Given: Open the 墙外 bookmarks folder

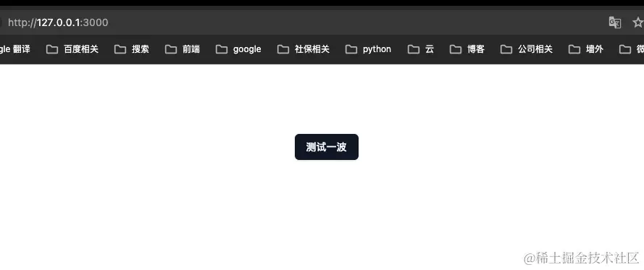Looking at the screenshot, I should (x=585, y=49).
